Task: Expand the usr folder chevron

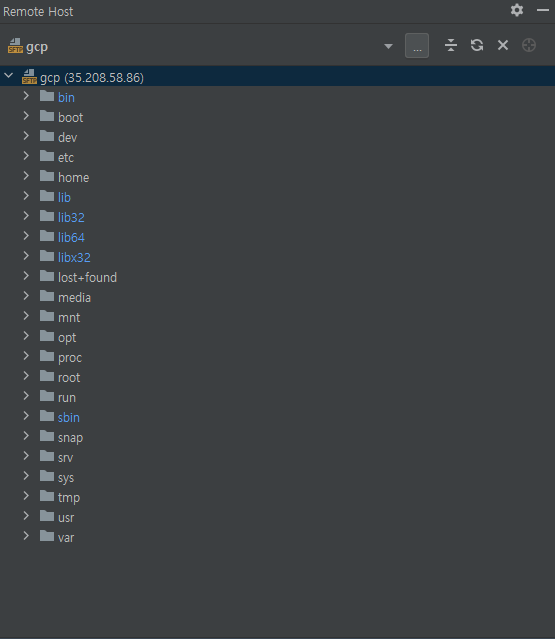Action: (26, 516)
